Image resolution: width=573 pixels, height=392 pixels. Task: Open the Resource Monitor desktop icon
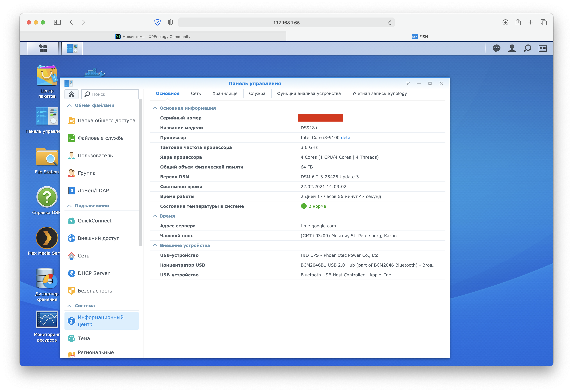pos(47,319)
